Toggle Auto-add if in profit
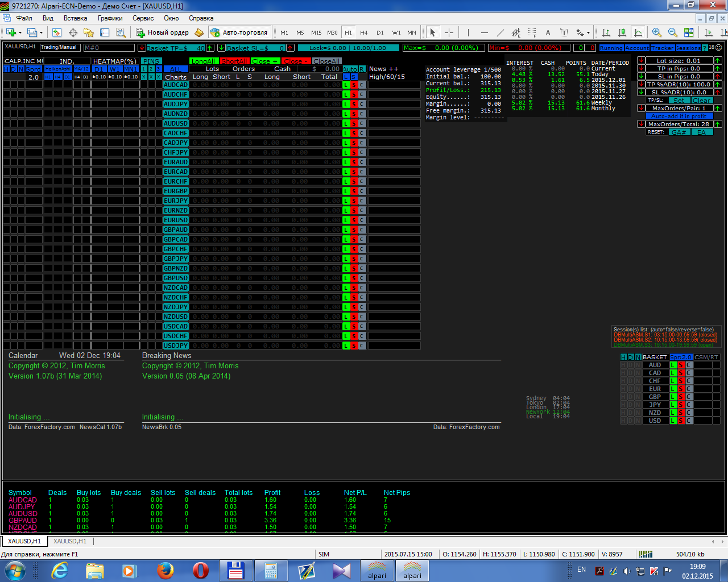Image resolution: width=728 pixels, height=582 pixels. pos(679,116)
